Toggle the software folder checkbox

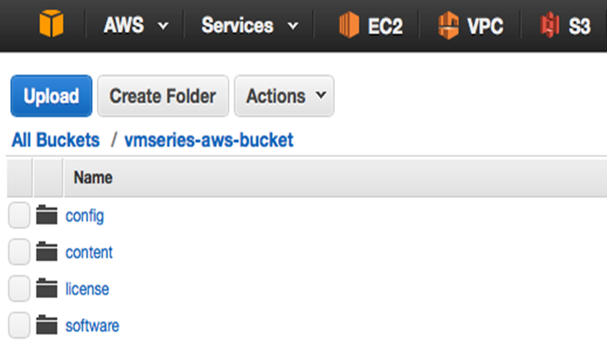(19, 325)
